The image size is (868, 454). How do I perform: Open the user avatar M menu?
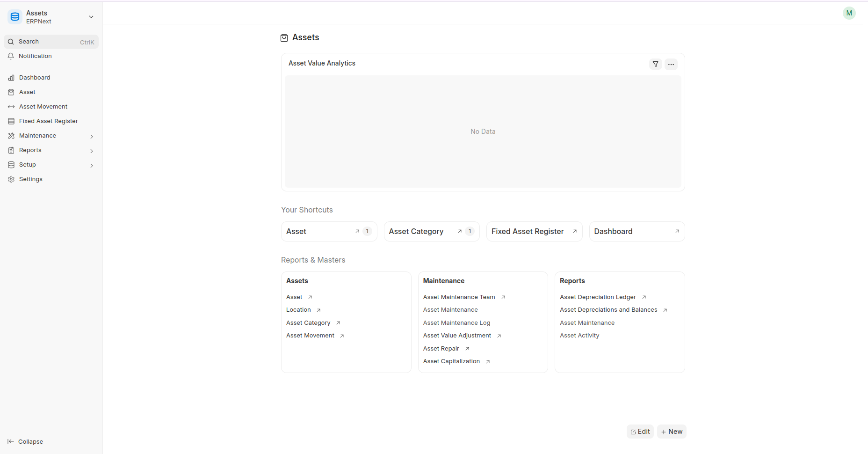[x=849, y=13]
